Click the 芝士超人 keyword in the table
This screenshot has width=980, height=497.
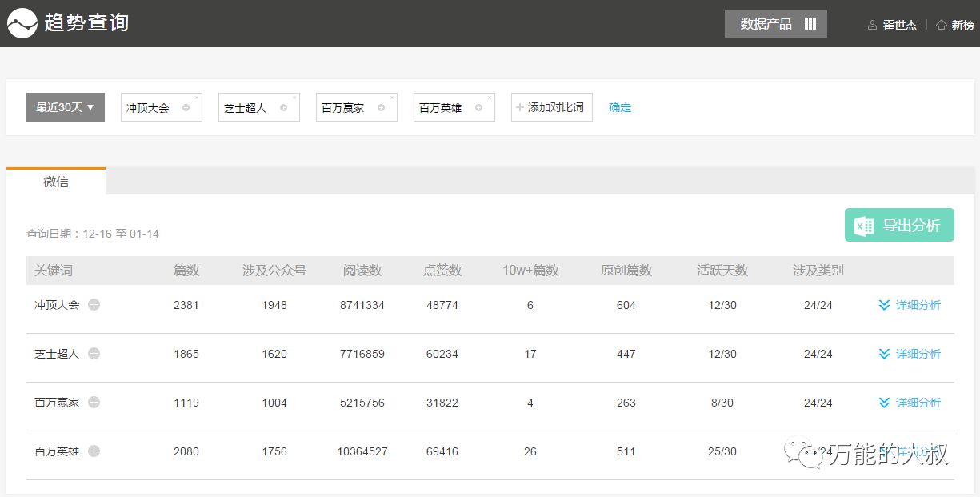(x=57, y=354)
